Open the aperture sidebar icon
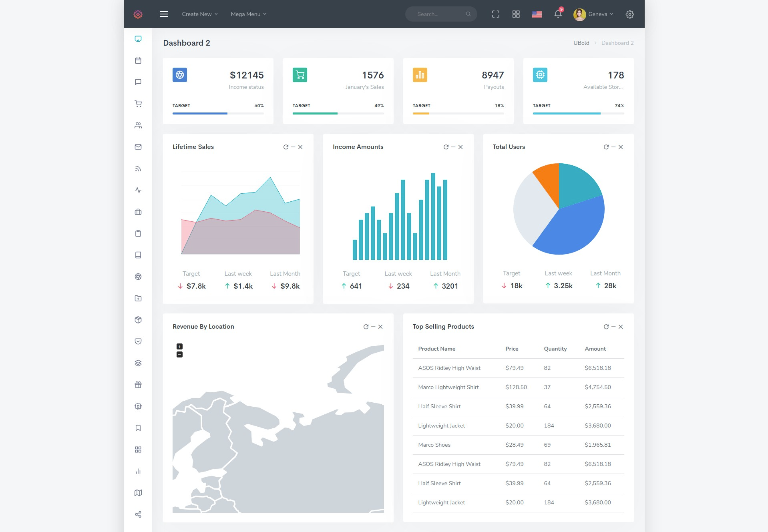Image resolution: width=768 pixels, height=532 pixels. click(138, 277)
